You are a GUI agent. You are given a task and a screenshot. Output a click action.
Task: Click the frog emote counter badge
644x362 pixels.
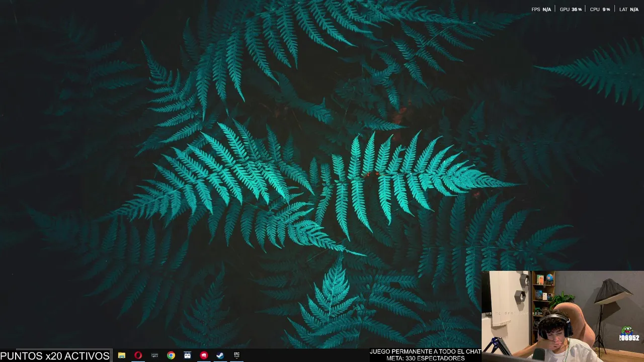click(x=629, y=334)
